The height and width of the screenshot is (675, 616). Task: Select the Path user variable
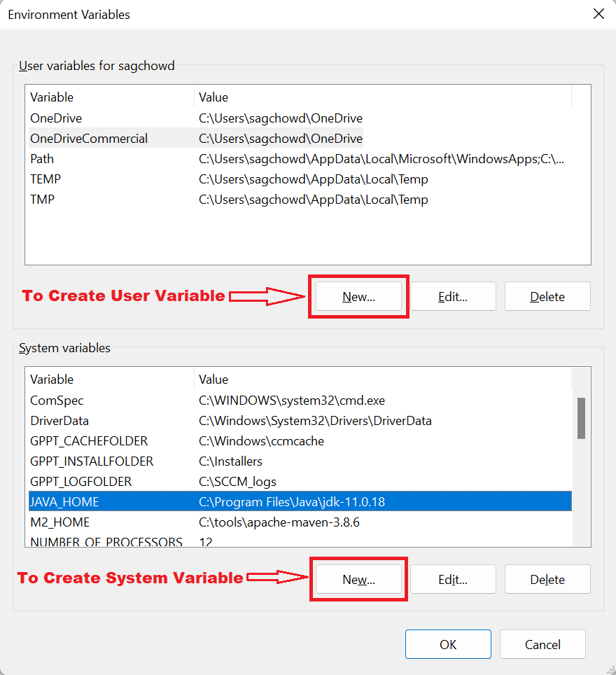coord(42,159)
